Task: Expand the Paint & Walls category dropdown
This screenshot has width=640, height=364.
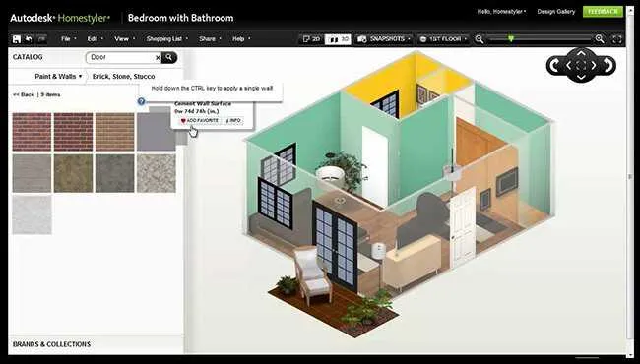Action: click(58, 76)
